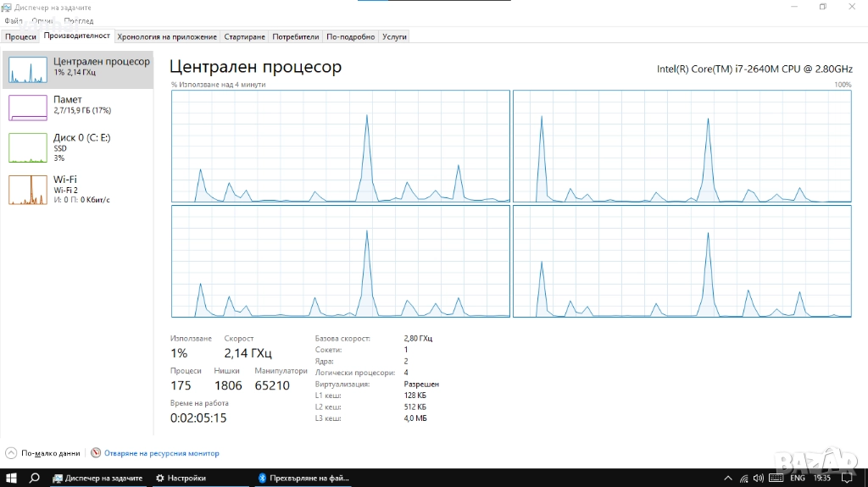Viewport: 868px width, 487px height.
Task: Click the taskbar search magnifier icon
Action: [x=35, y=478]
